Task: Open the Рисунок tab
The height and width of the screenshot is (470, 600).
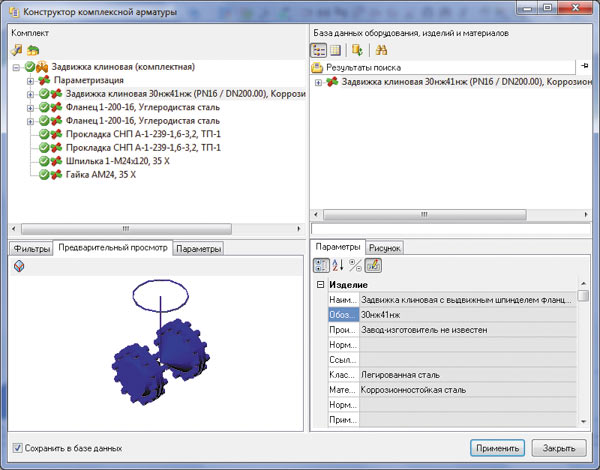Action: [385, 248]
